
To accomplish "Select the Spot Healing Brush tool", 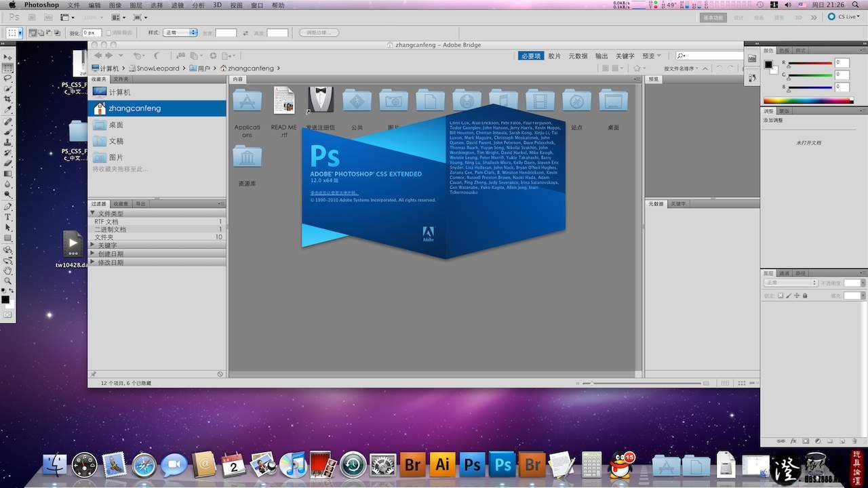I will point(8,122).
